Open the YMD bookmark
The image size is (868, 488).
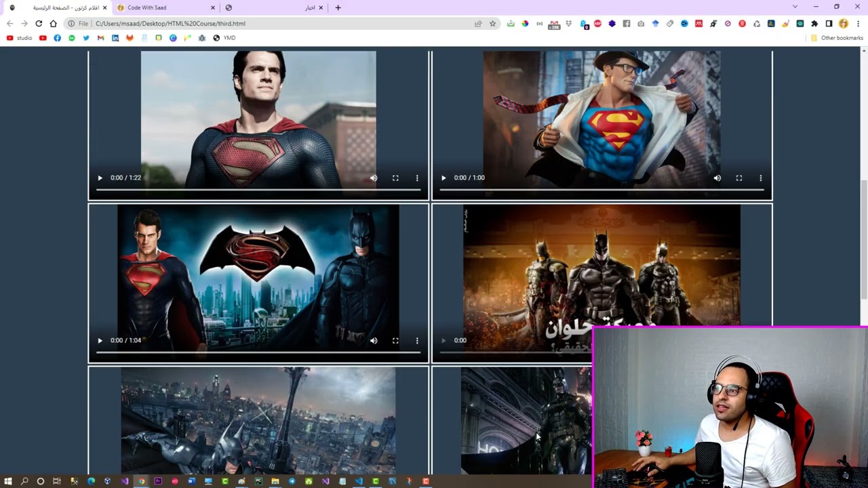[x=224, y=38]
